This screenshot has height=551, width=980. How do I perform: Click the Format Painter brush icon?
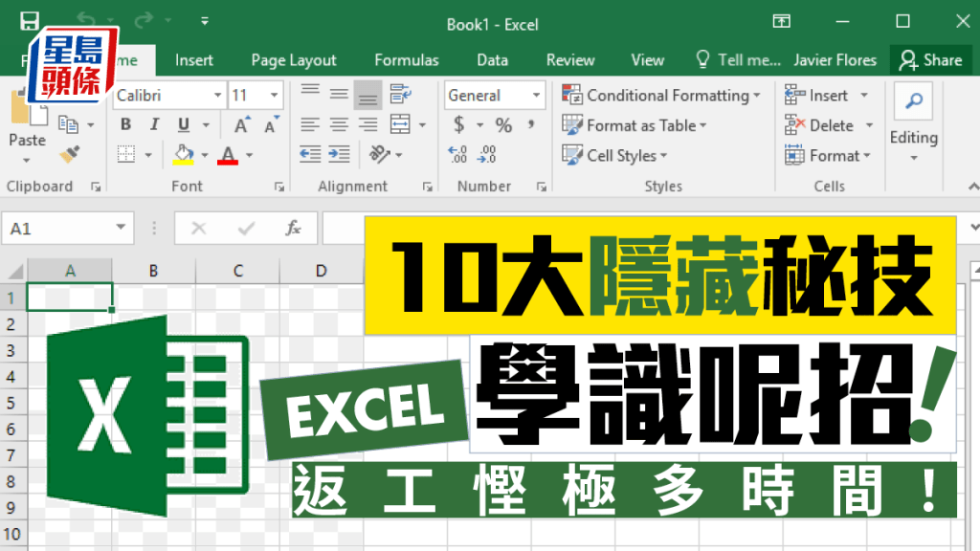(x=69, y=154)
